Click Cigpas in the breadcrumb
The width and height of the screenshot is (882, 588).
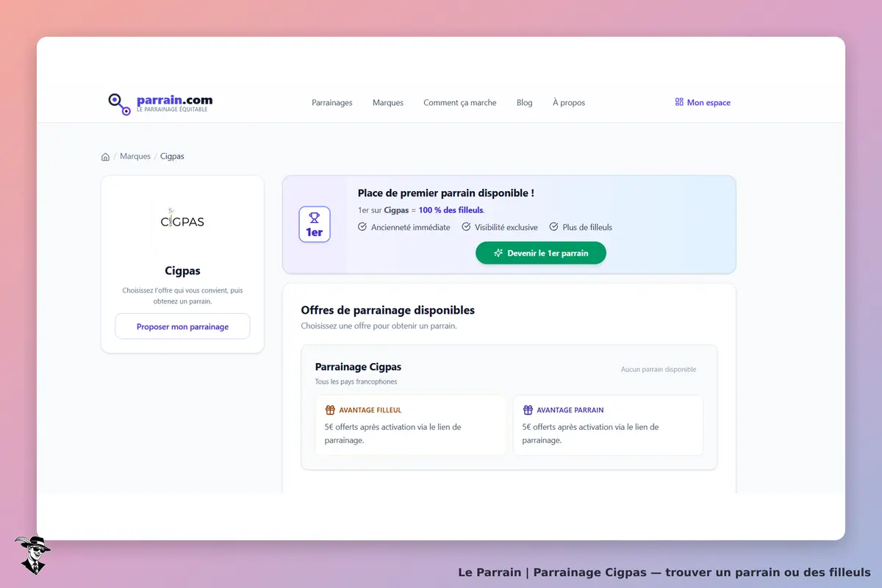[172, 157]
